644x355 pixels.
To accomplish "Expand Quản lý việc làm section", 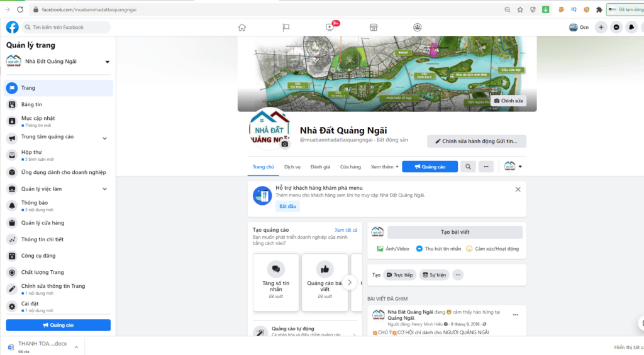I will [x=105, y=189].
